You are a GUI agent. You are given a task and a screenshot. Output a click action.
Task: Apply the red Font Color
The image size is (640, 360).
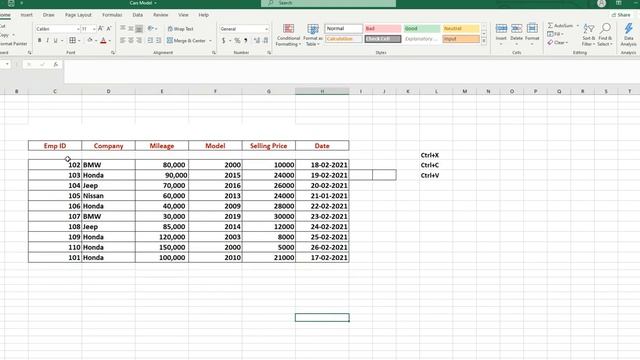103,40
